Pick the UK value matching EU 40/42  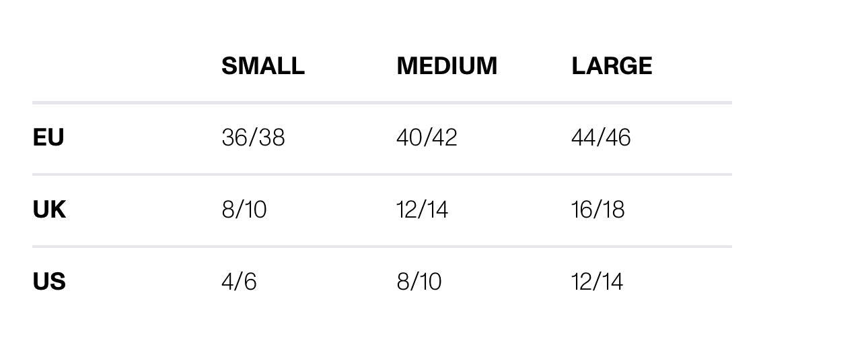(422, 210)
